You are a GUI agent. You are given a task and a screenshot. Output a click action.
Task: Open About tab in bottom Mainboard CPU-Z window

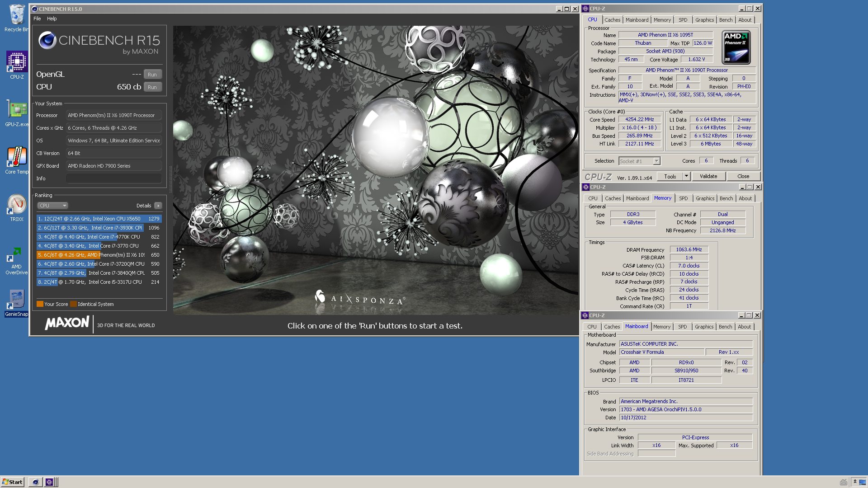coord(744,327)
